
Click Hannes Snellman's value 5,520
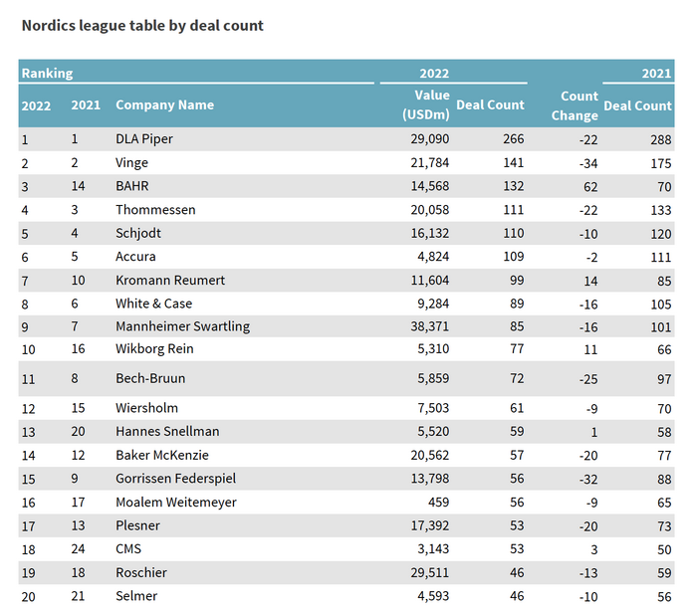tap(433, 432)
